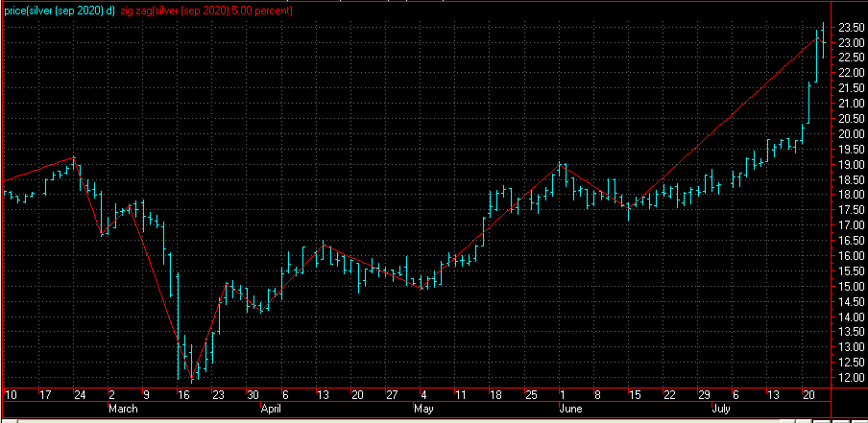
Task: Click the 17.50 price level label
Action: 850,211
